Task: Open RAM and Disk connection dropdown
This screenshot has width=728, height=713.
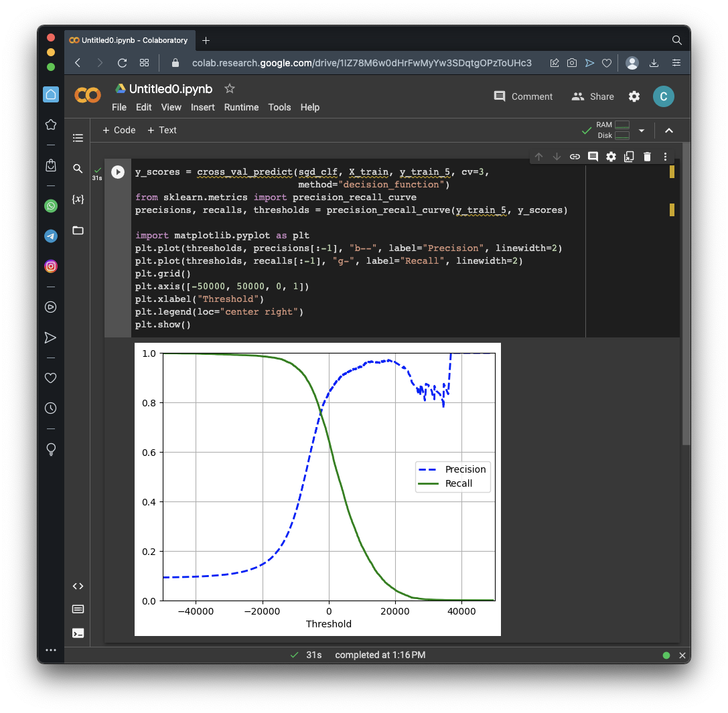Action: tap(641, 131)
